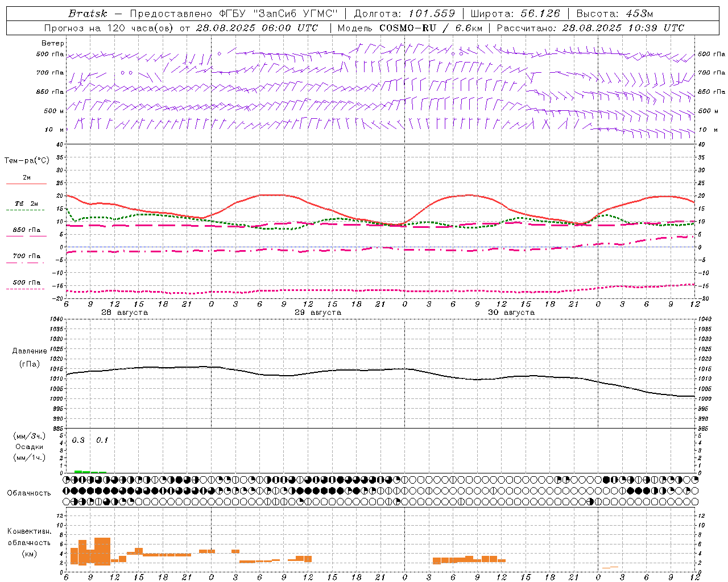
Task: Click the '0.1' precipitation amount value
Action: pyautogui.click(x=102, y=440)
